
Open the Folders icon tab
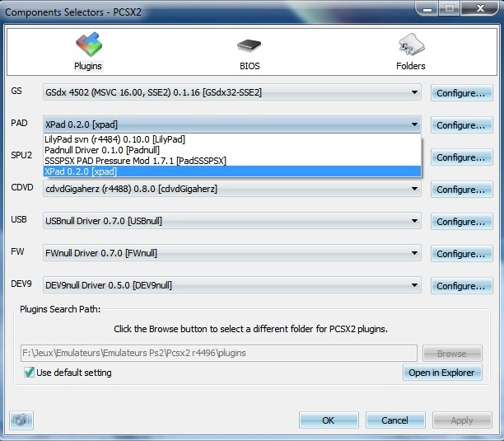(412, 44)
